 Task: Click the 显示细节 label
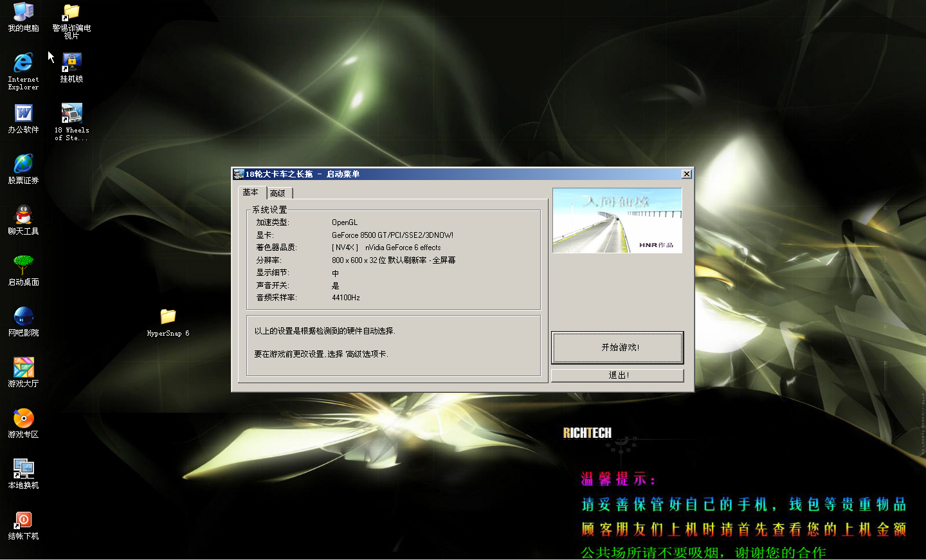click(273, 273)
